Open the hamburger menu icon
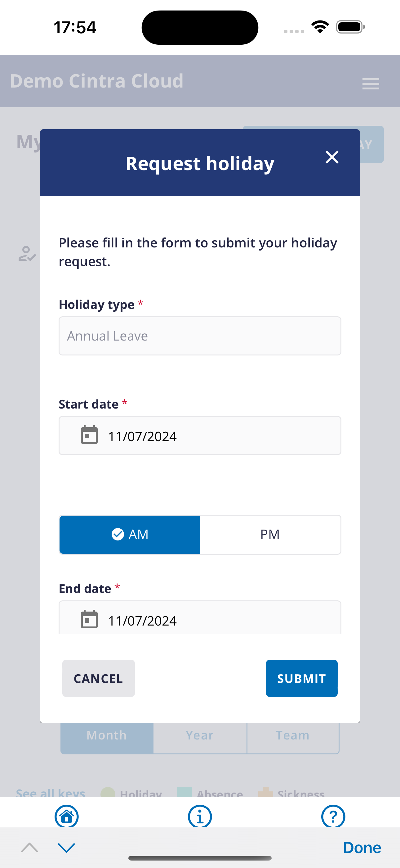Image resolution: width=400 pixels, height=868 pixels. pyautogui.click(x=371, y=84)
